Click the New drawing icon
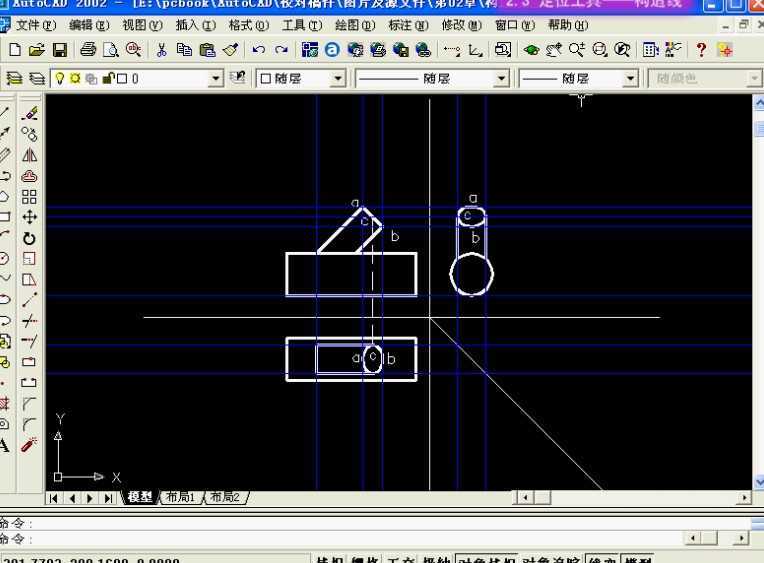The height and width of the screenshot is (563, 764). pyautogui.click(x=15, y=50)
